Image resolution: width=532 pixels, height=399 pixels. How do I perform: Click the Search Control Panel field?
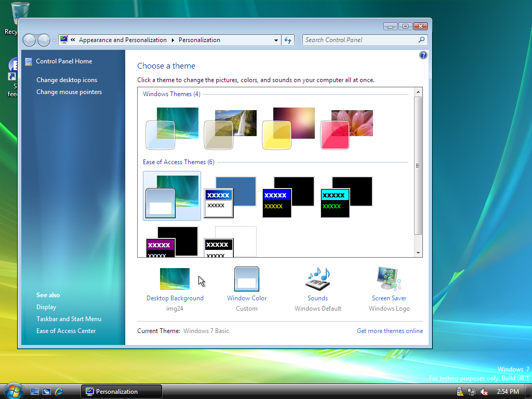coord(365,40)
